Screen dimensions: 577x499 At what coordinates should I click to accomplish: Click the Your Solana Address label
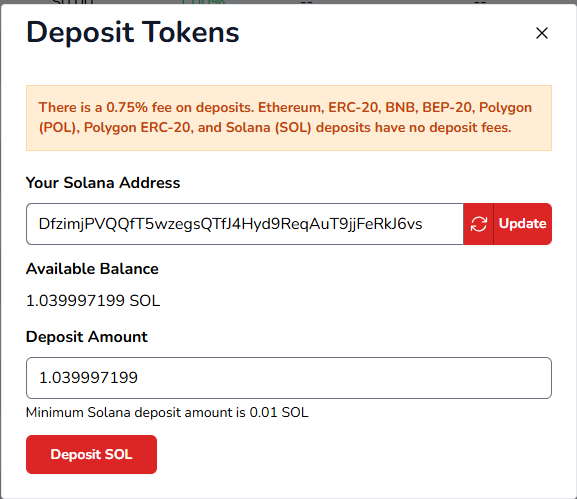[103, 183]
